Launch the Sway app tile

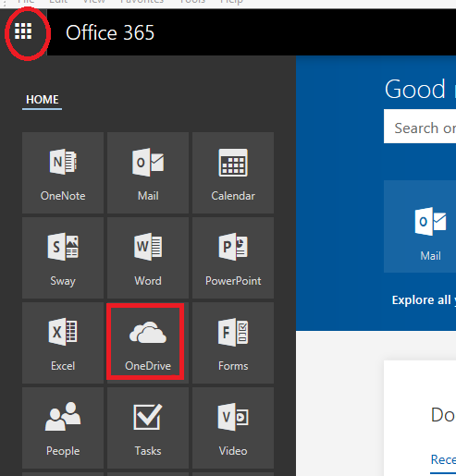pyautogui.click(x=63, y=258)
